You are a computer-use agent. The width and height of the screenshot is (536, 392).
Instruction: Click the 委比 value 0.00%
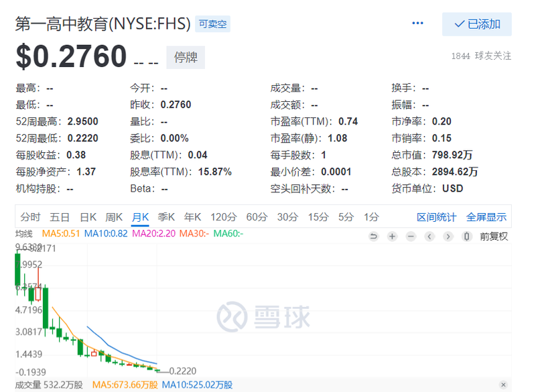[x=174, y=139]
